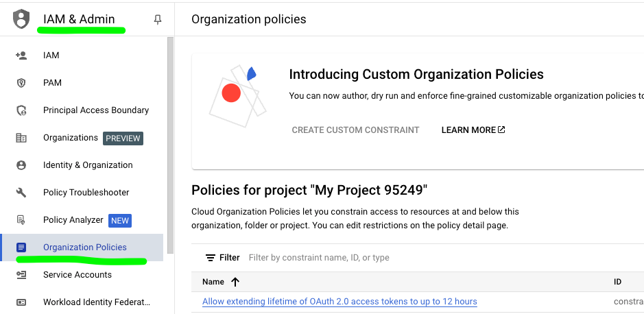This screenshot has height=314, width=644.
Task: Click the NEW badge beside Policy Analyzer
Action: coord(120,221)
